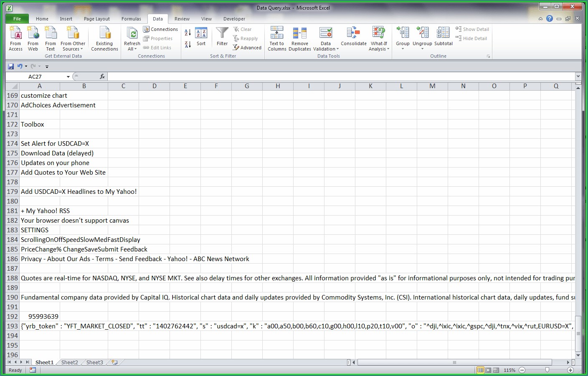The width and height of the screenshot is (588, 376).
Task: Switch to Sheet2 worksheet
Action: [x=70, y=362]
